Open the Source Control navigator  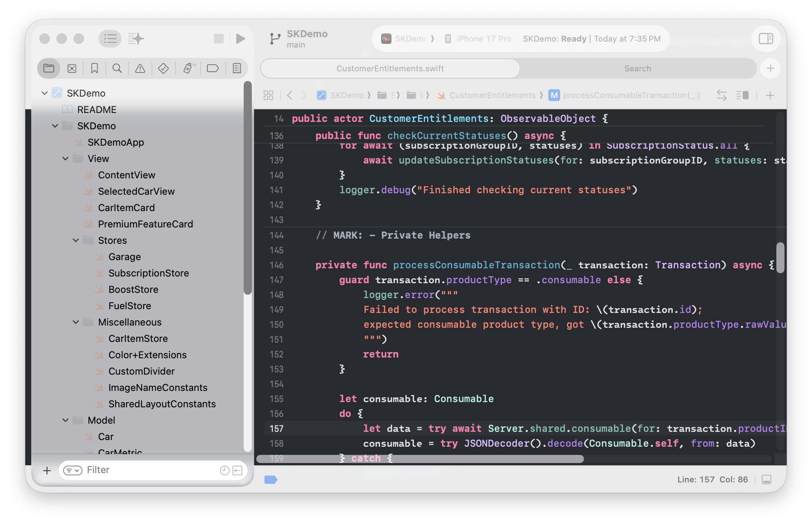(72, 68)
